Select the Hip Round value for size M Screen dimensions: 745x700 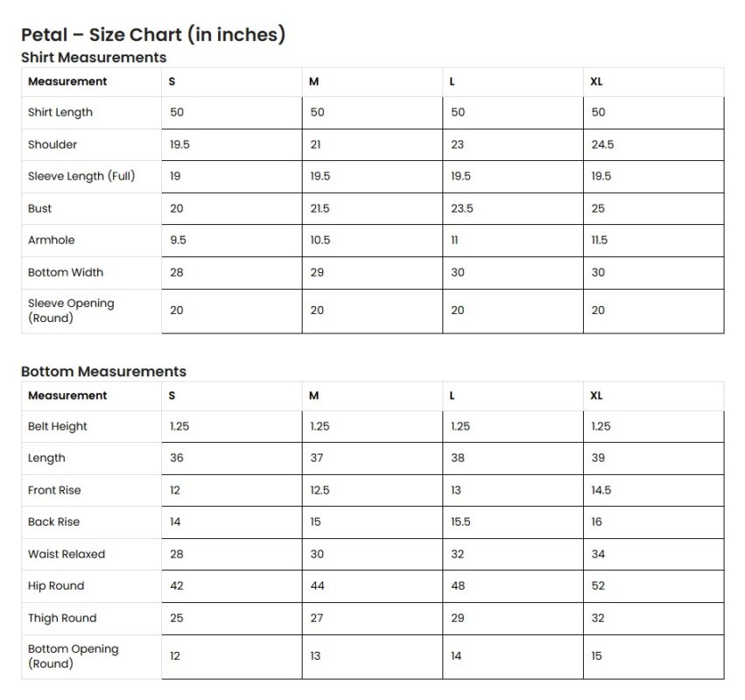[317, 585]
